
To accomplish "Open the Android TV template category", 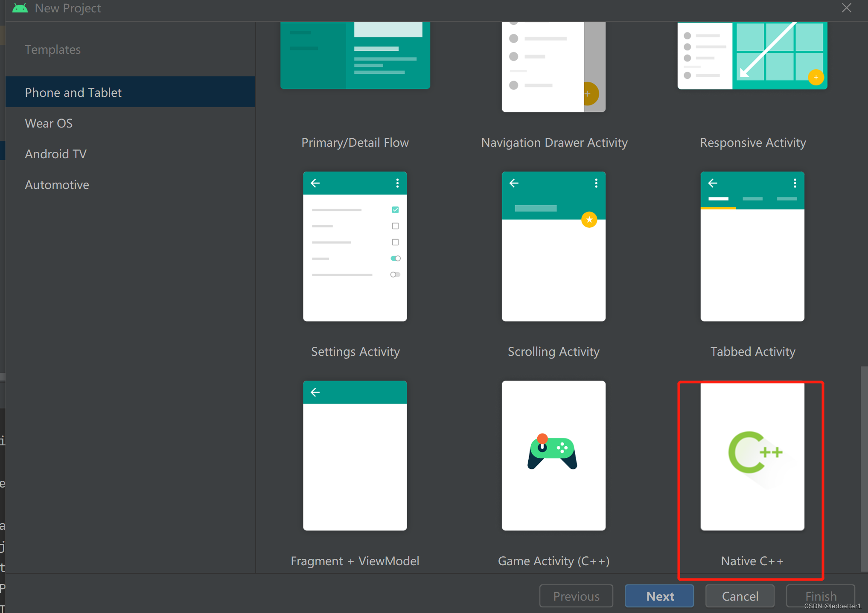I will 55,154.
